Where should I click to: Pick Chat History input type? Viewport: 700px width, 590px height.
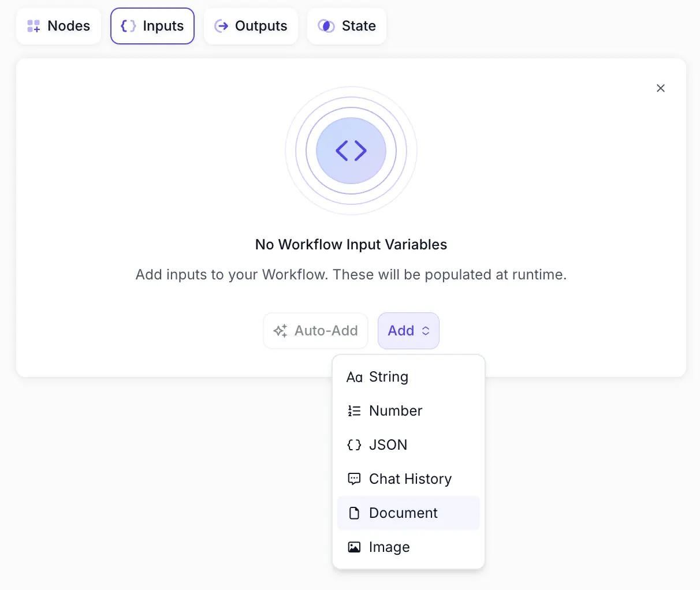click(408, 479)
